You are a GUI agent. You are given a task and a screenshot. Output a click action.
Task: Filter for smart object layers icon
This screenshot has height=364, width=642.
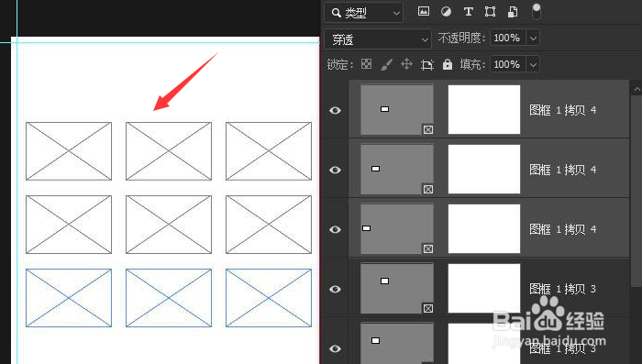(512, 12)
